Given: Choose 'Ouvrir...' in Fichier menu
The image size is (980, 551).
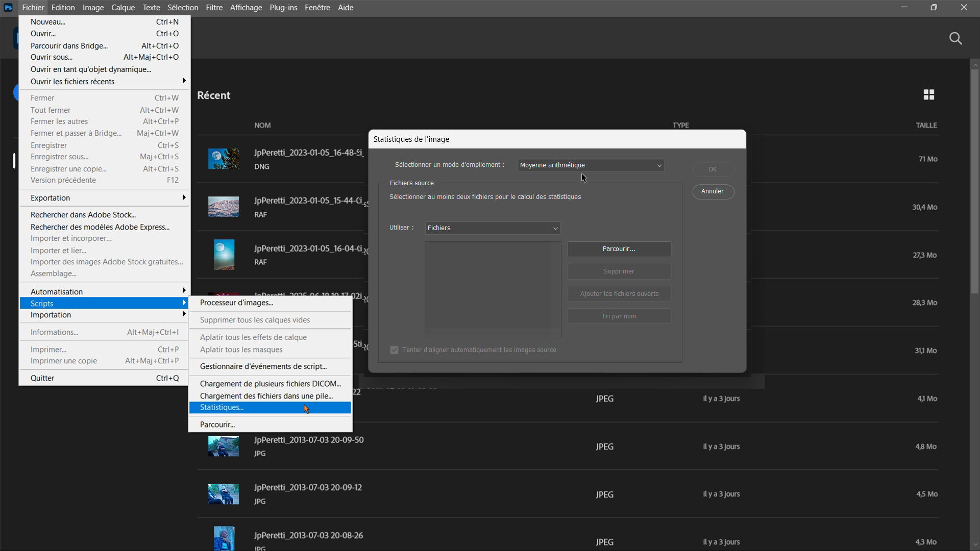Looking at the screenshot, I should (x=105, y=34).
